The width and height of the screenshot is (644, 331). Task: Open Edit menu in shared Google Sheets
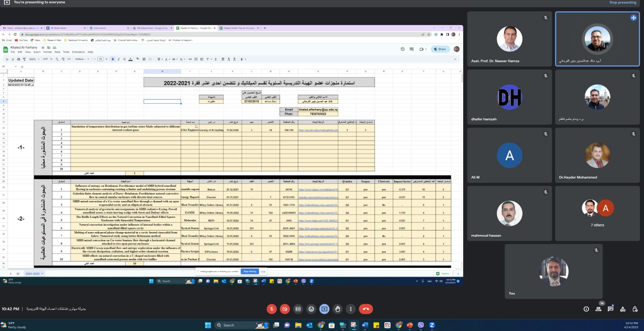pos(20,52)
